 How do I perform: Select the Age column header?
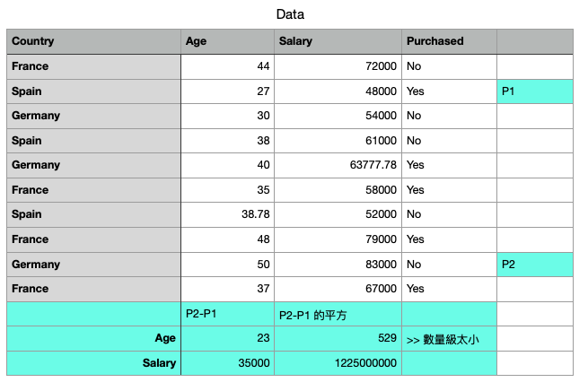point(228,41)
